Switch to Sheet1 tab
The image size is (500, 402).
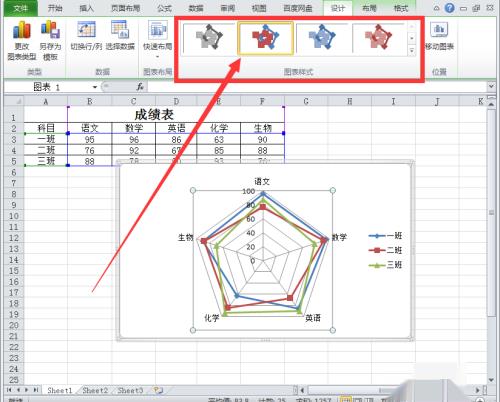(60, 390)
